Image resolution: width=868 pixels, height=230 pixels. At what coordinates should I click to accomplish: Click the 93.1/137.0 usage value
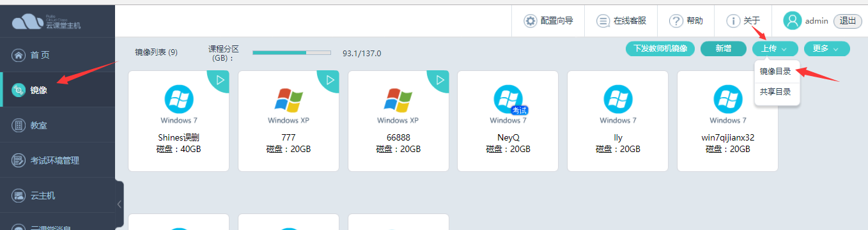(x=362, y=53)
